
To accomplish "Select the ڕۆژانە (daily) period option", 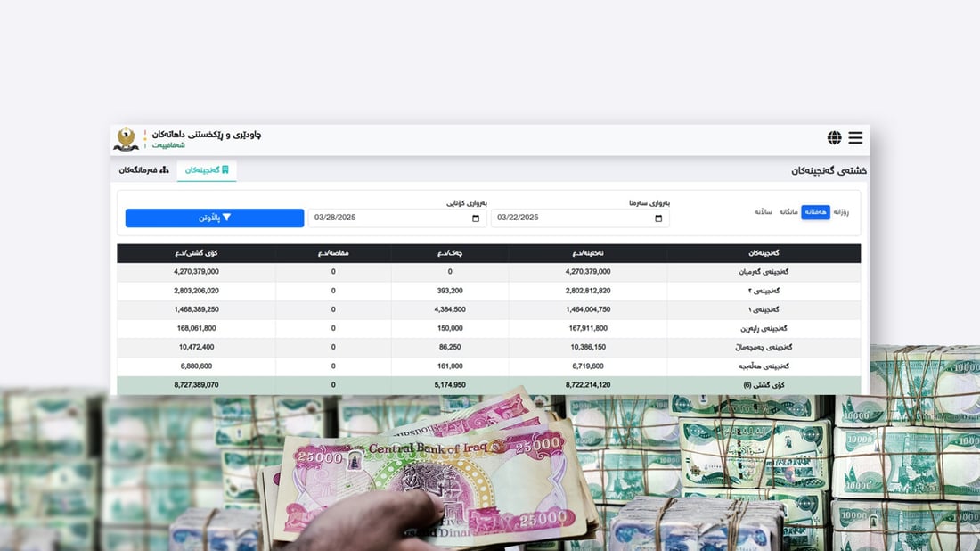I will 841,212.
